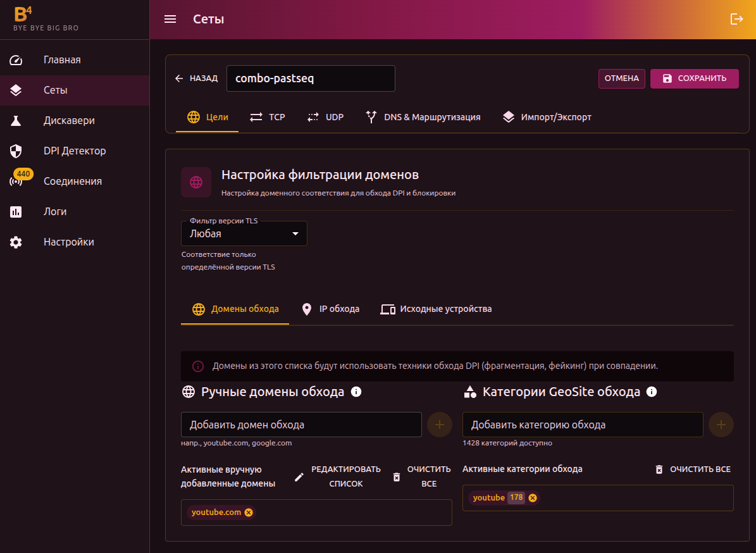Click info icon beside Категории GeoSite обхода
Screen dimensions: 756x553
click(x=652, y=392)
